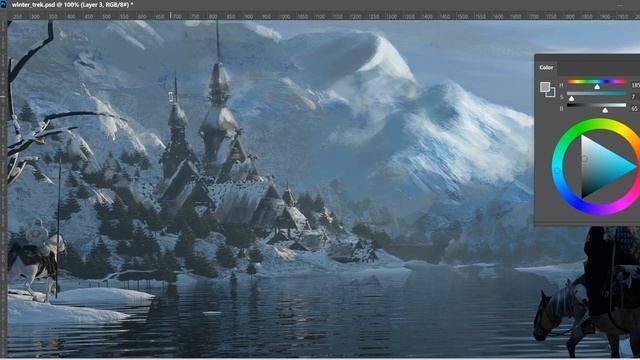Click the vertical ruler on left edge
Screen dimensions: 640x360
3,188
